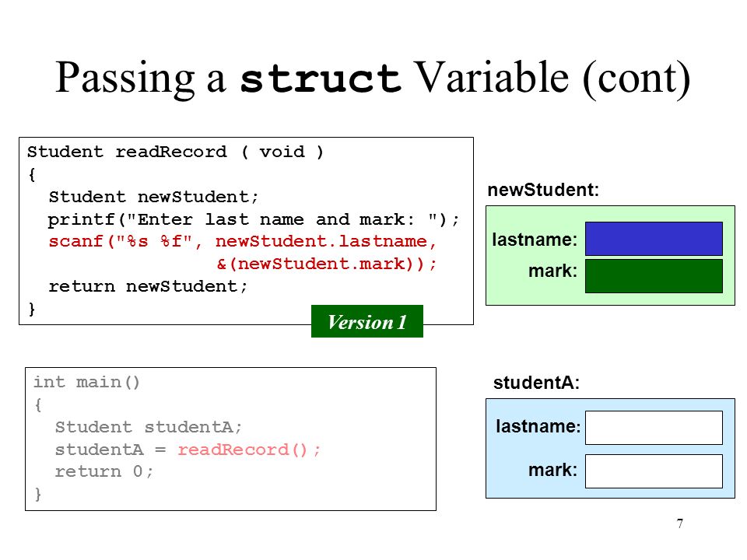
Task: Click the 'newStudent:' diagram heading
Action: click(x=543, y=190)
